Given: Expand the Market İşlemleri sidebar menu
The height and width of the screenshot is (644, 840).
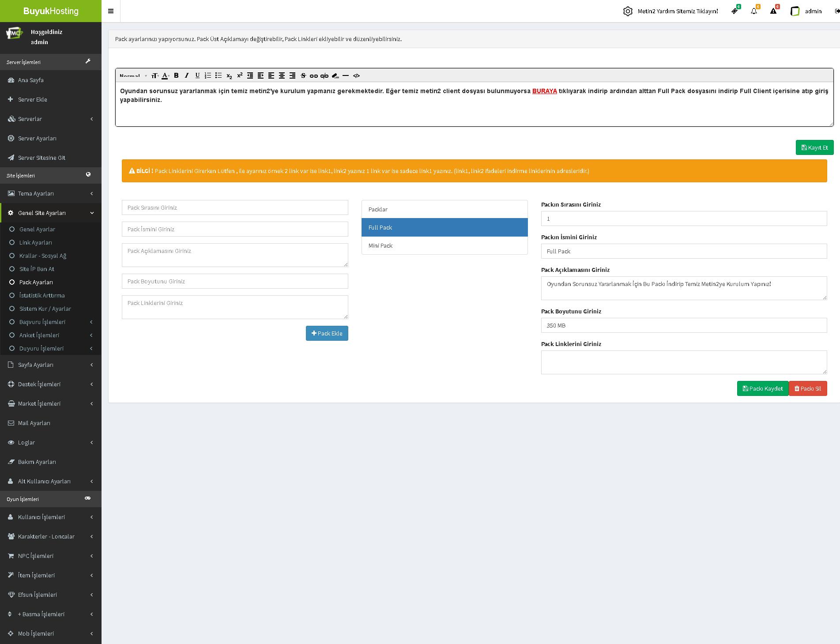Looking at the screenshot, I should coord(51,403).
